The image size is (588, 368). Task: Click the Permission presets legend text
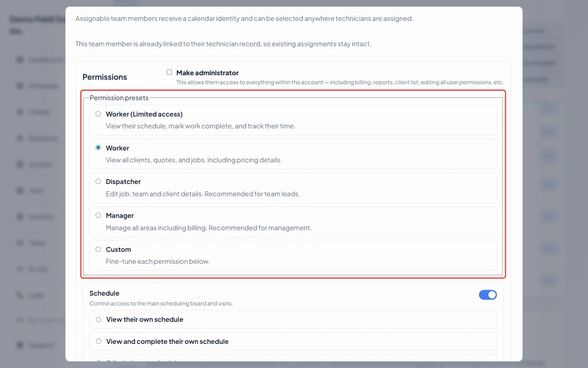point(119,98)
